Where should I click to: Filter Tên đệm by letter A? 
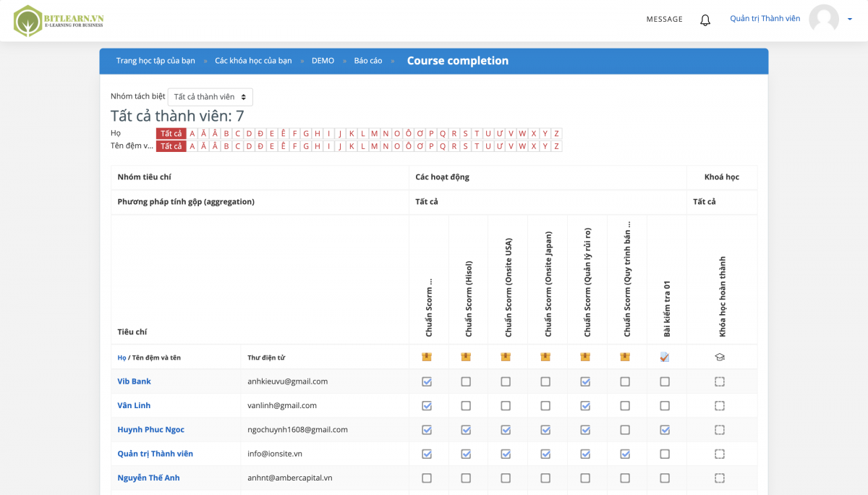point(192,146)
